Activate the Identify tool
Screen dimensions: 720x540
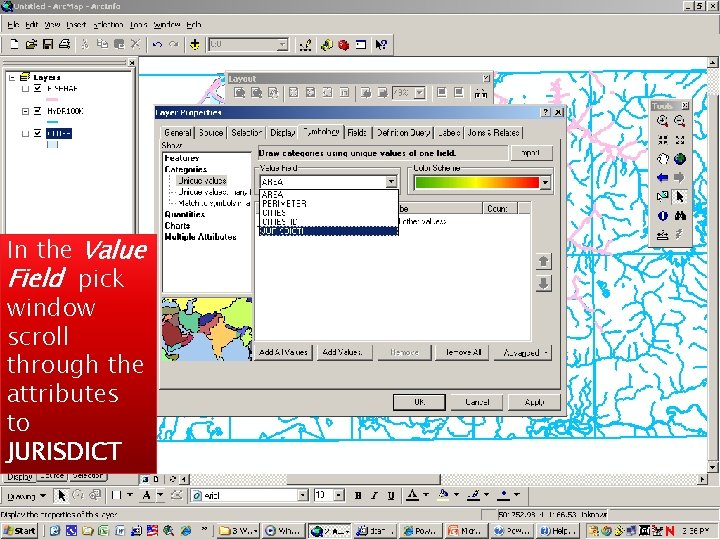pyautogui.click(x=662, y=215)
